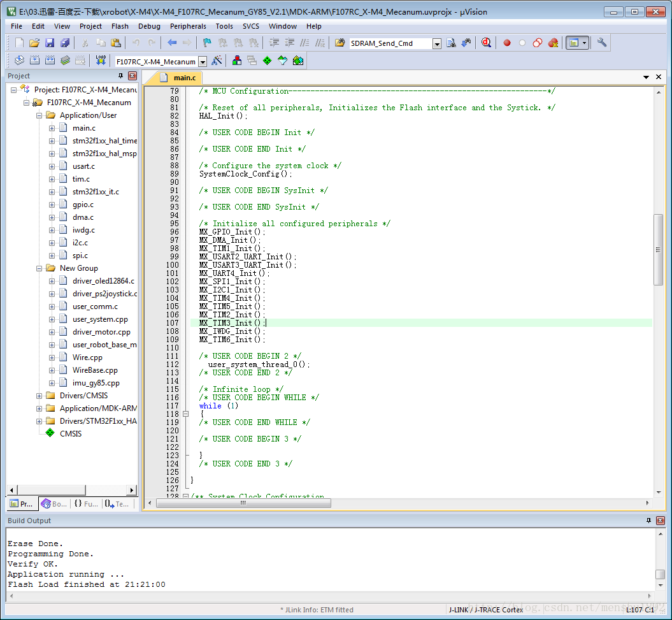672x620 pixels.
Task: Open the Debug menu
Action: point(149,26)
